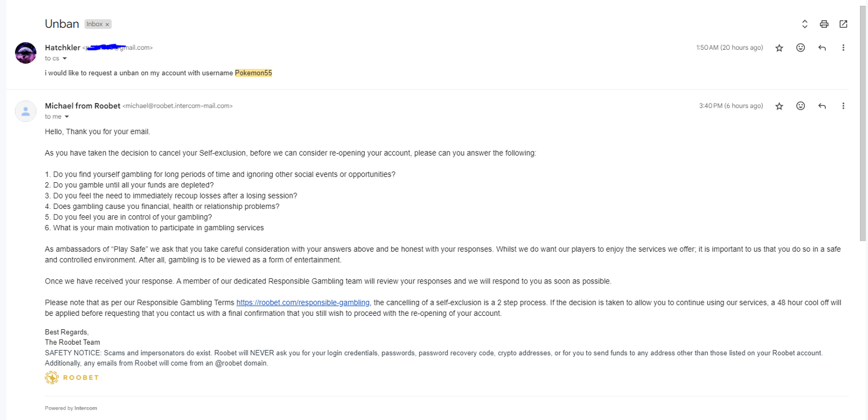Star Hatchkler's message
868x420 pixels.
tap(779, 48)
